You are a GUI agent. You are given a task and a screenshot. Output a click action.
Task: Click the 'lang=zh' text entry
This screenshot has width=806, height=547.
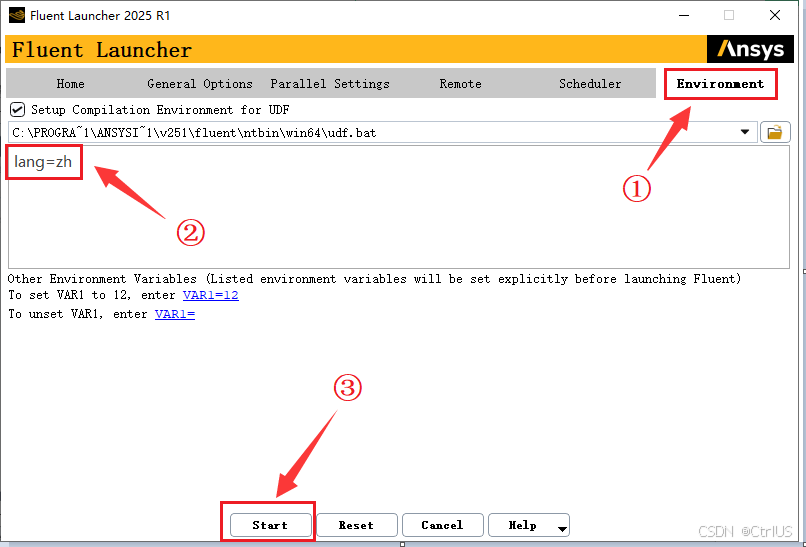[x=43, y=162]
